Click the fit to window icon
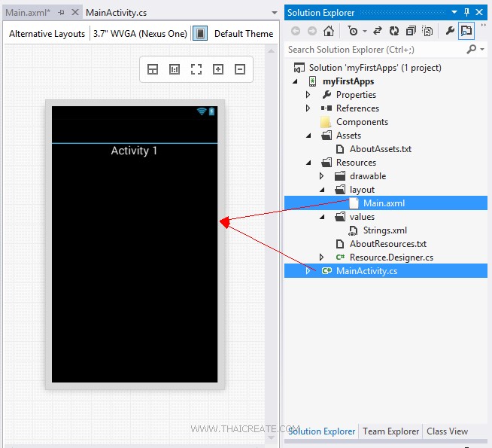This screenshot has height=448, width=492. click(196, 69)
